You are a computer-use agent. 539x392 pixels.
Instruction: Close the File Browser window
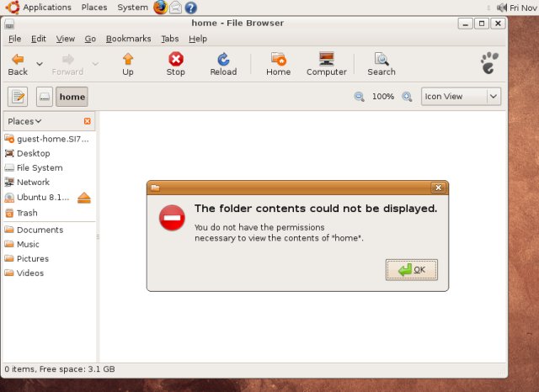tap(498, 24)
